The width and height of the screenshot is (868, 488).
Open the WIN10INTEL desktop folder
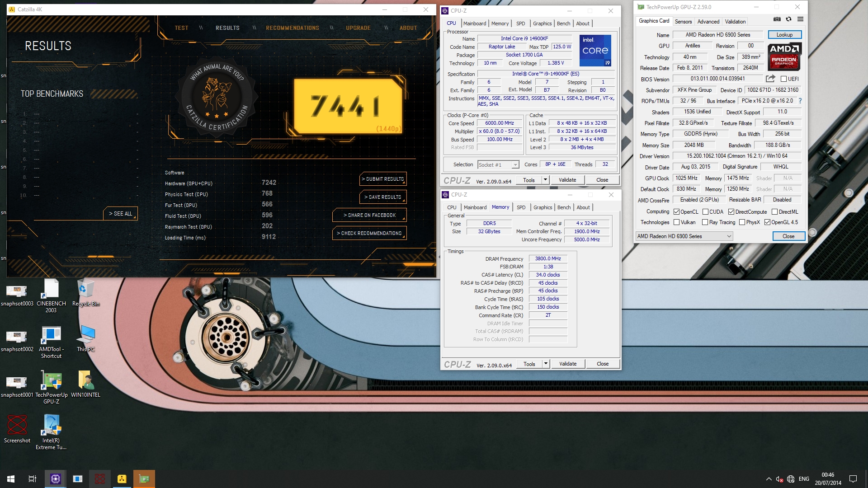click(86, 385)
